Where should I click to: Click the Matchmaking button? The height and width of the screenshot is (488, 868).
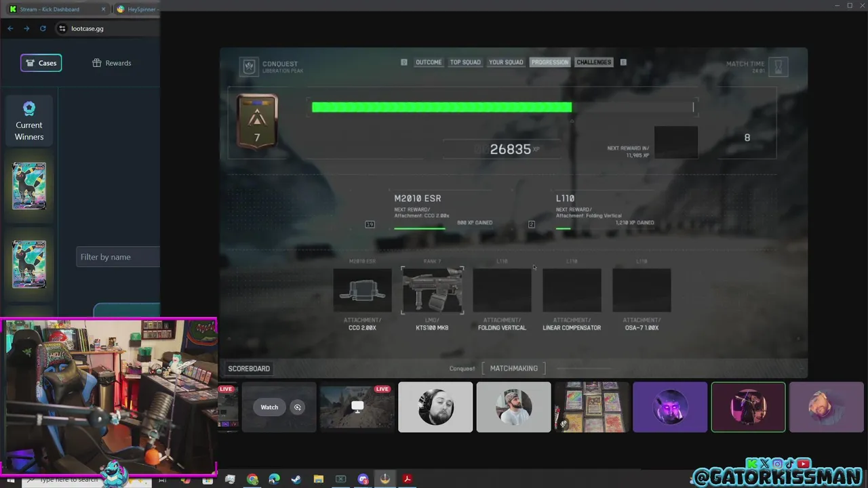(513, 369)
